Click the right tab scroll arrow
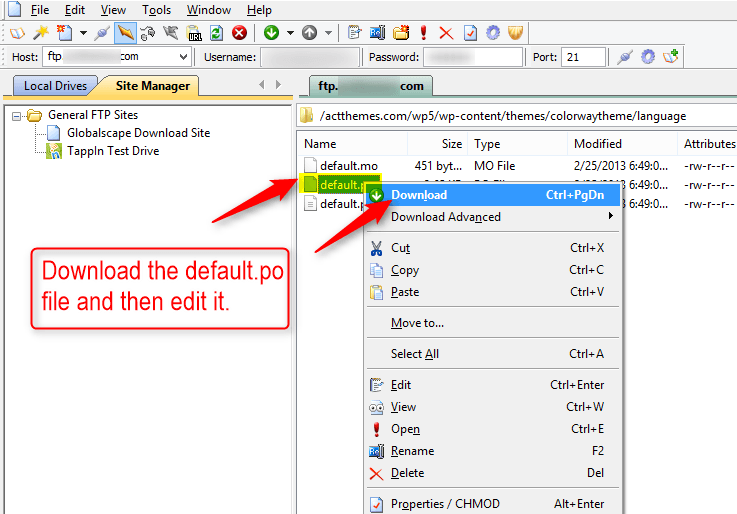737x514 pixels. click(x=278, y=85)
